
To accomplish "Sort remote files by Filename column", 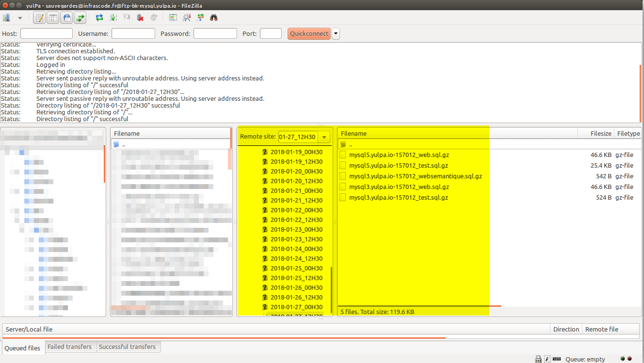I will (x=458, y=133).
